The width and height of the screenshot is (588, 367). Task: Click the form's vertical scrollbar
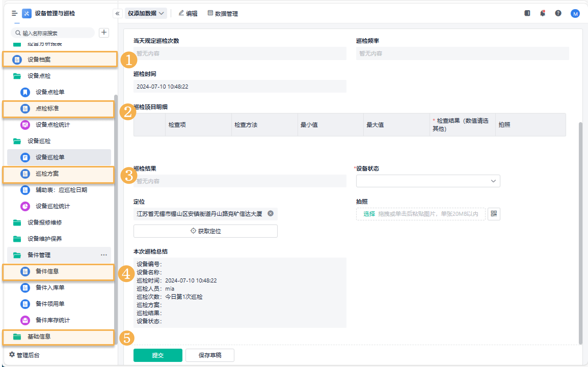[580, 229]
